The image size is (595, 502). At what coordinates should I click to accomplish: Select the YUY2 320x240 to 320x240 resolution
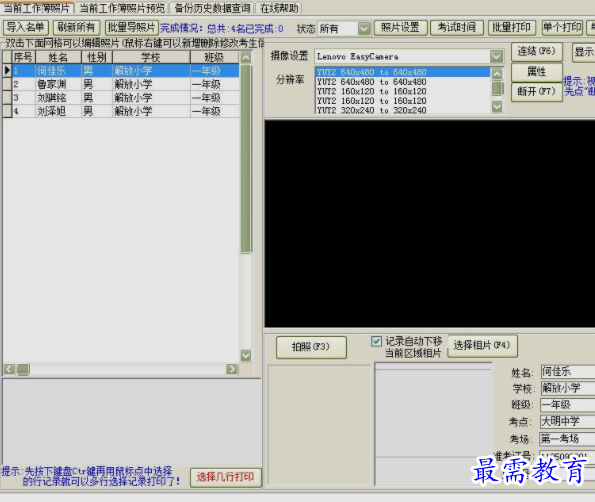(x=403, y=110)
